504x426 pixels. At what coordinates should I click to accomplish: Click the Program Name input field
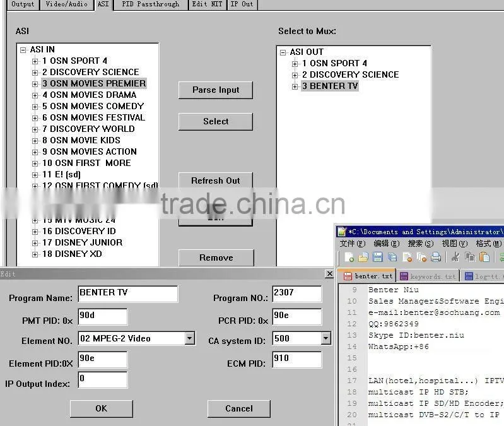pos(128,294)
